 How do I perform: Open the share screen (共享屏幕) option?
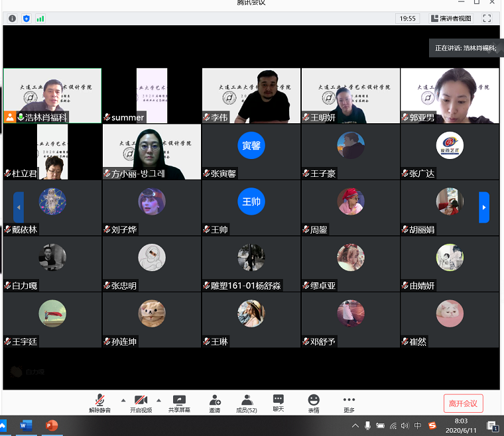(179, 404)
